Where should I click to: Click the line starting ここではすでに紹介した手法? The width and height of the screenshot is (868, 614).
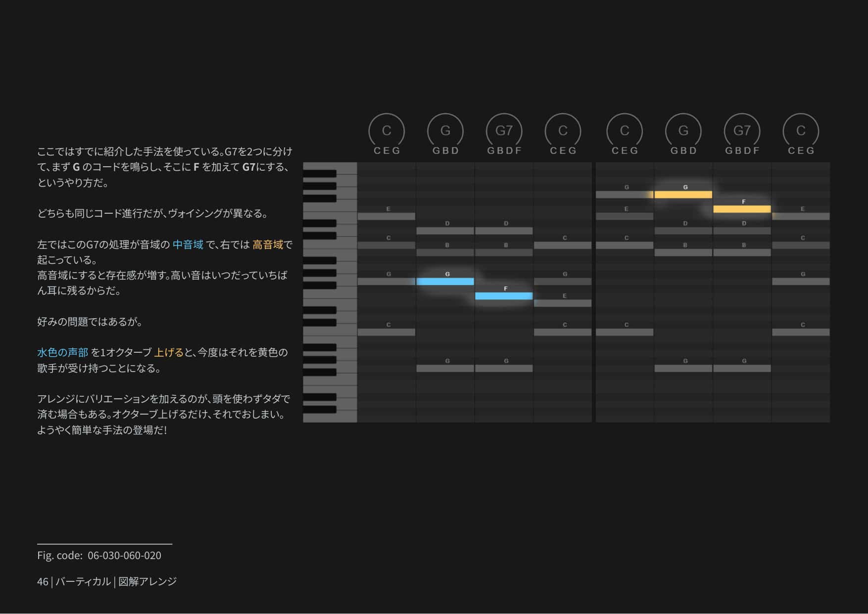pos(165,151)
